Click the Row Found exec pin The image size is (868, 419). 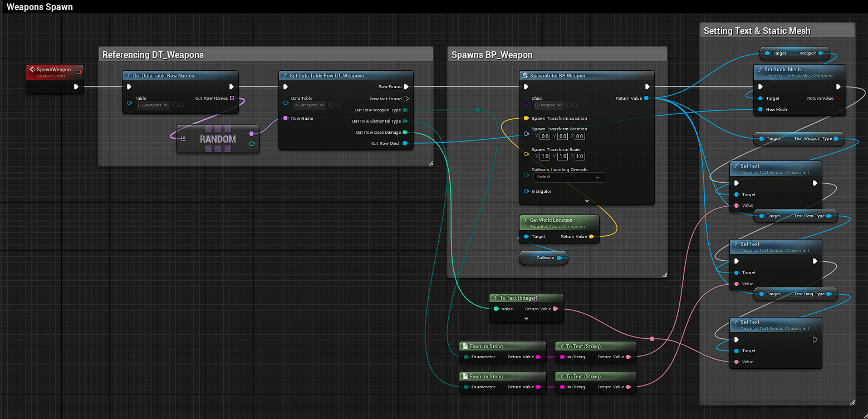(x=406, y=86)
